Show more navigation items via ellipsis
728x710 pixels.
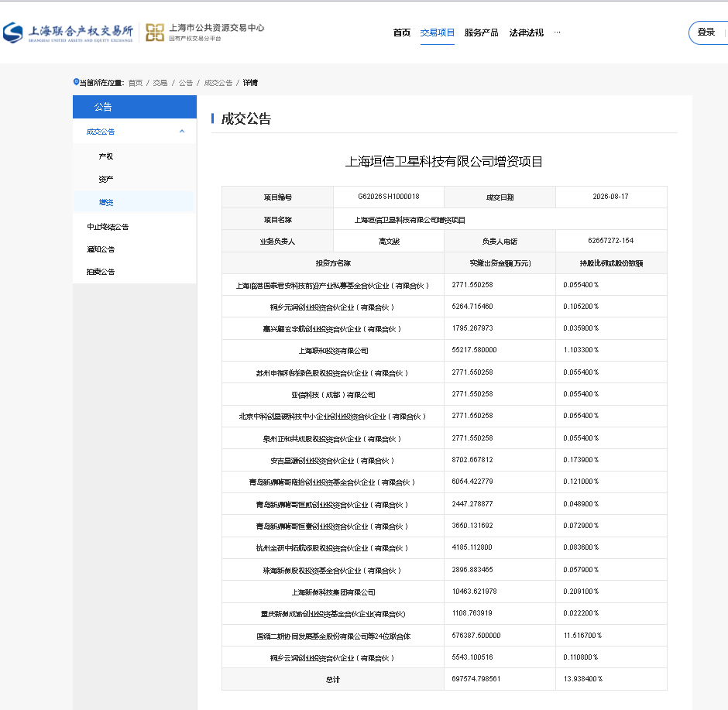click(x=557, y=33)
